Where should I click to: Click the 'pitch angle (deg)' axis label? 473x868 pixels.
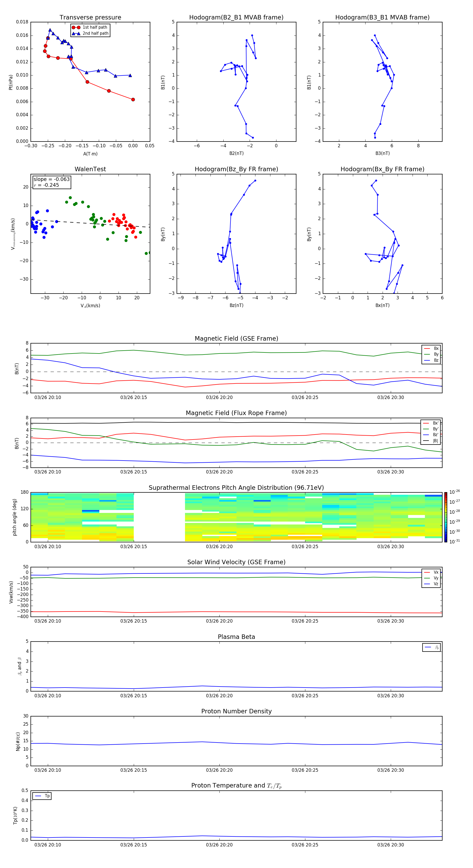point(14,517)
